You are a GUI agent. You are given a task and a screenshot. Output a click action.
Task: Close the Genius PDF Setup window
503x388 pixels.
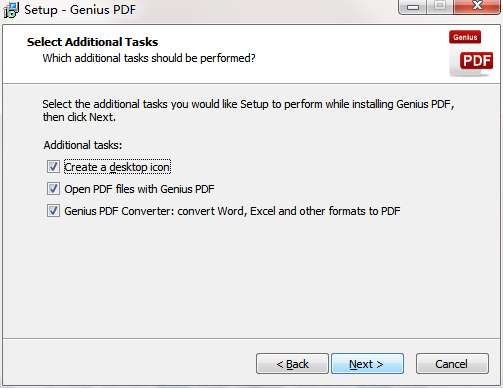click(477, 6)
